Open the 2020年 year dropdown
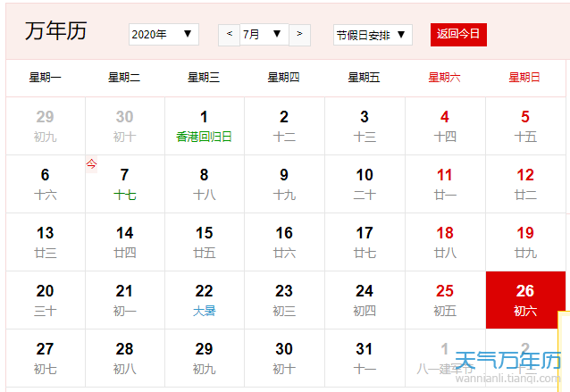Image resolution: width=570 pixels, height=392 pixels. 163,35
